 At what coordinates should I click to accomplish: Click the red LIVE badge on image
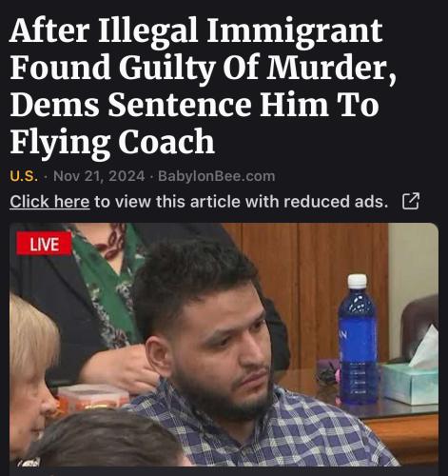tap(44, 244)
